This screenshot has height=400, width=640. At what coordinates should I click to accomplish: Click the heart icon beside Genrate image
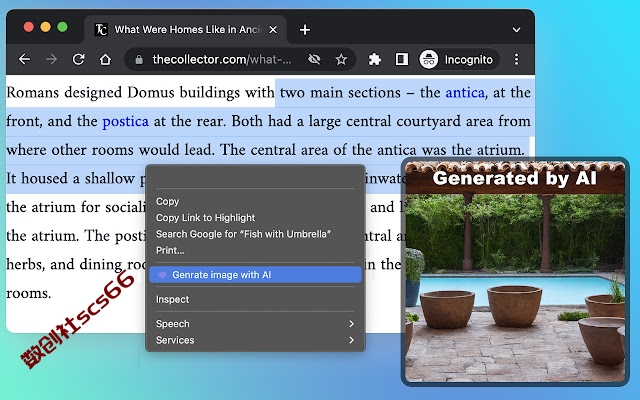coord(162,275)
